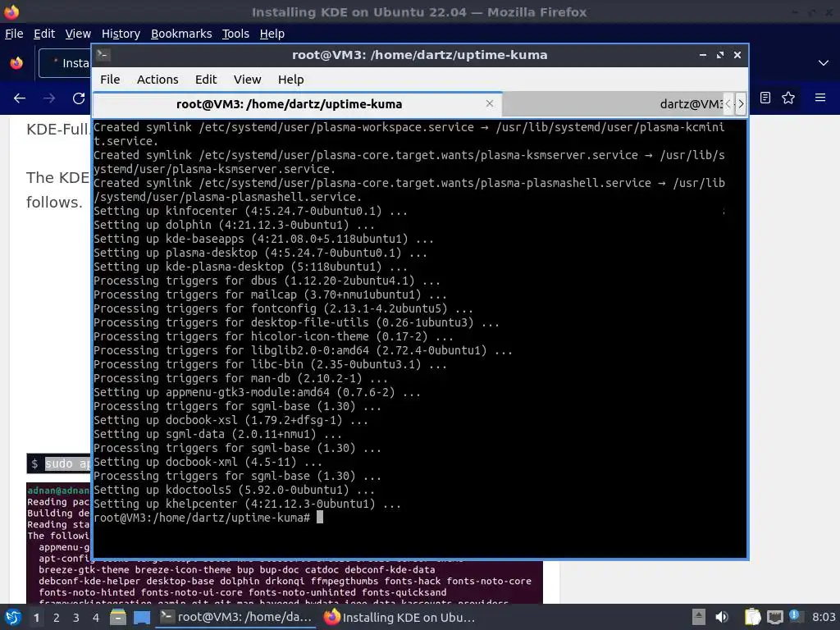The height and width of the screenshot is (630, 840).
Task: Open clipboard manager tray icon
Action: [752, 617]
